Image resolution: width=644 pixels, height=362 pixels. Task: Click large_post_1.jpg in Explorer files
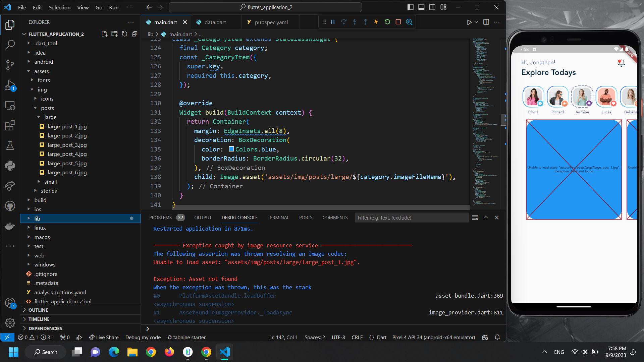click(x=67, y=126)
